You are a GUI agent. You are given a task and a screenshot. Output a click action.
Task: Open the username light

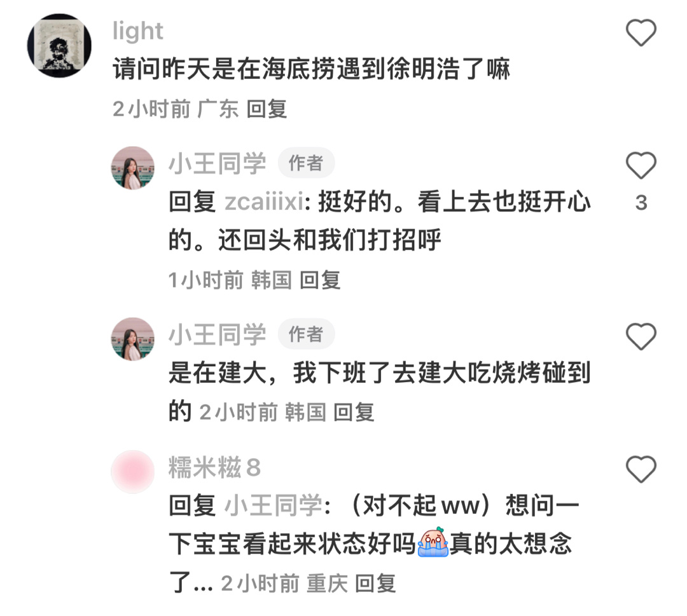point(137,32)
